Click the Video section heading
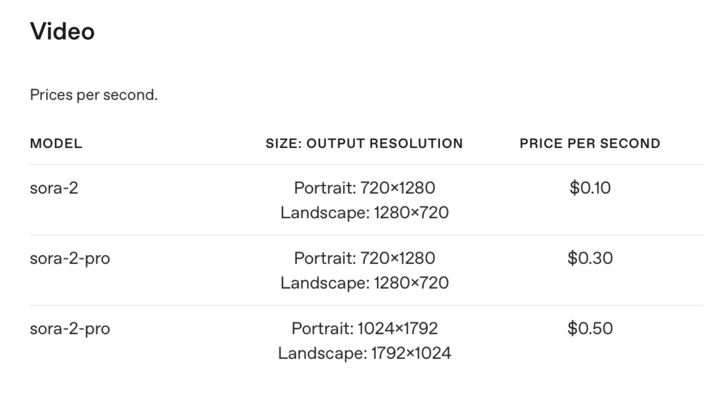The width and height of the screenshot is (720, 402). coord(62,32)
